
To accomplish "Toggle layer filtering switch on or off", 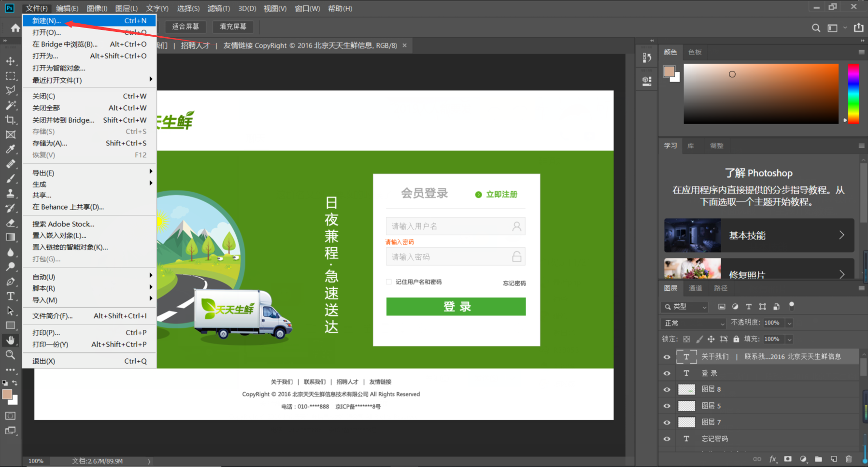I will tap(791, 306).
